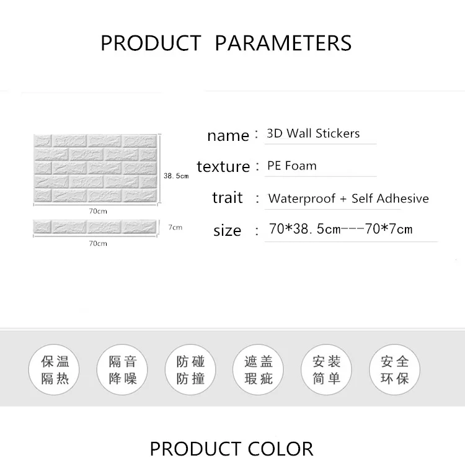Click the 70cm label under narrow strip
The image size is (465, 476).
[98, 243]
